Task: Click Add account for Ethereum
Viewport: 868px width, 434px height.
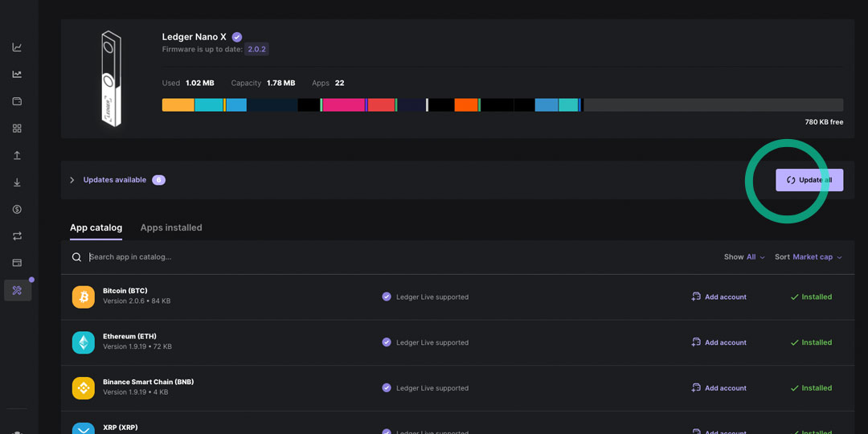Action: [719, 342]
